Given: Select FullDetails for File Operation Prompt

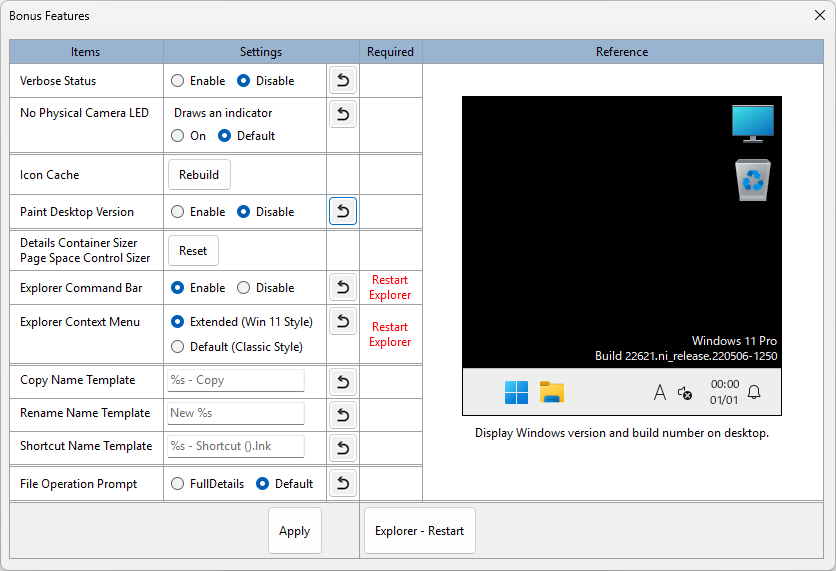Looking at the screenshot, I should click(x=207, y=484).
